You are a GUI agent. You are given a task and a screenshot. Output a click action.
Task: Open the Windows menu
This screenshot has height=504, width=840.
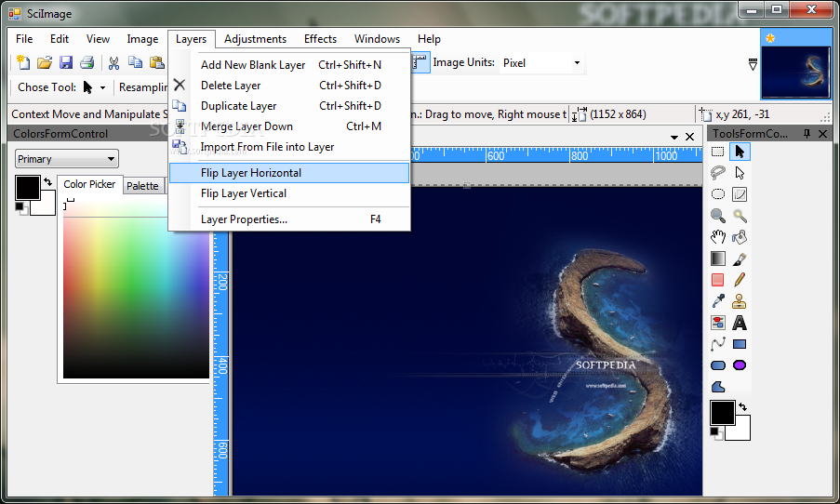pos(377,39)
